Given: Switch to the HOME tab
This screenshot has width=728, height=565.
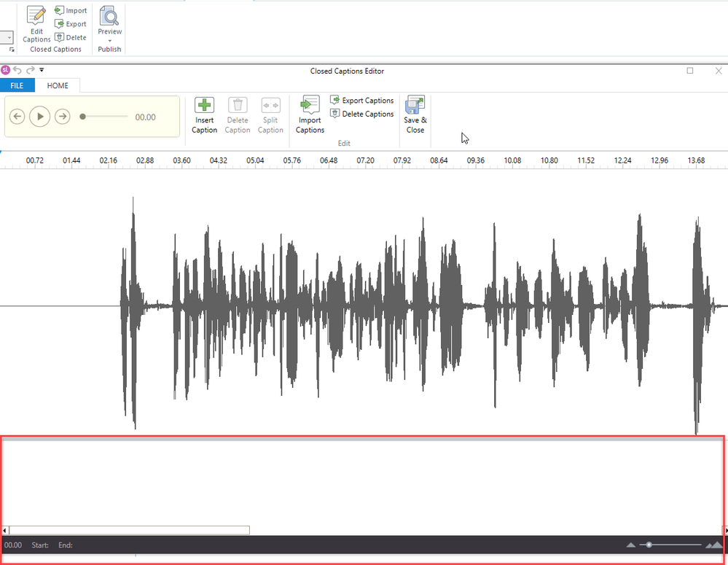Looking at the screenshot, I should [58, 86].
